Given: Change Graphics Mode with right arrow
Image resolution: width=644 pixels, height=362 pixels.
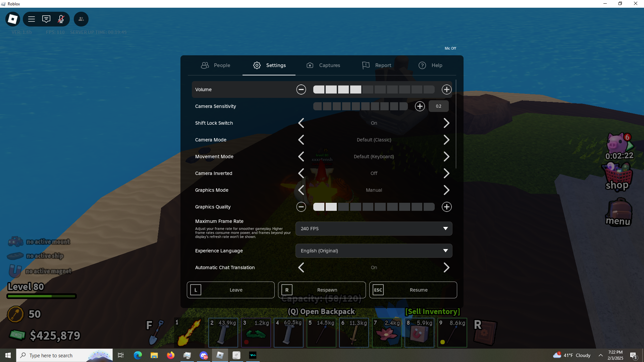Looking at the screenshot, I should pos(446,190).
